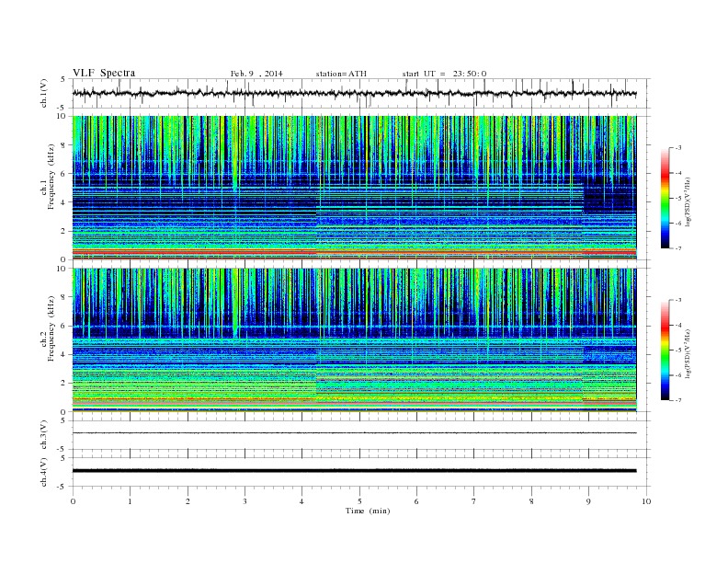This screenshot has width=728, height=563.
Task: Click the ch.1 spectrogram plot
Action: 354,188
